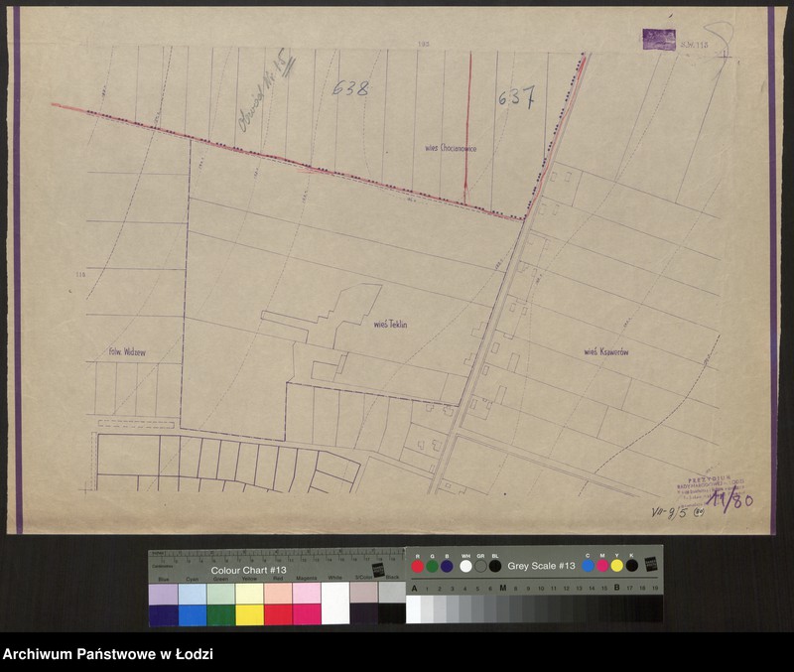Click handwritten parcel number 637
The width and height of the screenshot is (794, 672).
pyautogui.click(x=516, y=97)
